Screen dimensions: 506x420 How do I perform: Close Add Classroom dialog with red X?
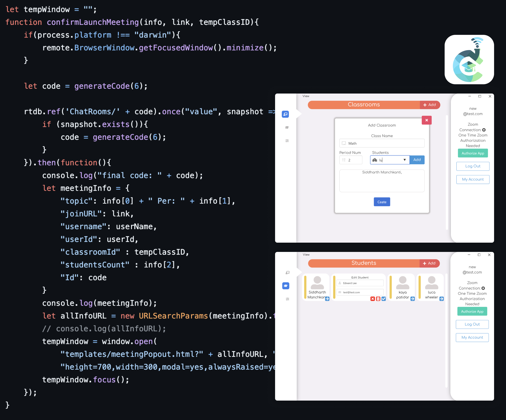pos(427,120)
